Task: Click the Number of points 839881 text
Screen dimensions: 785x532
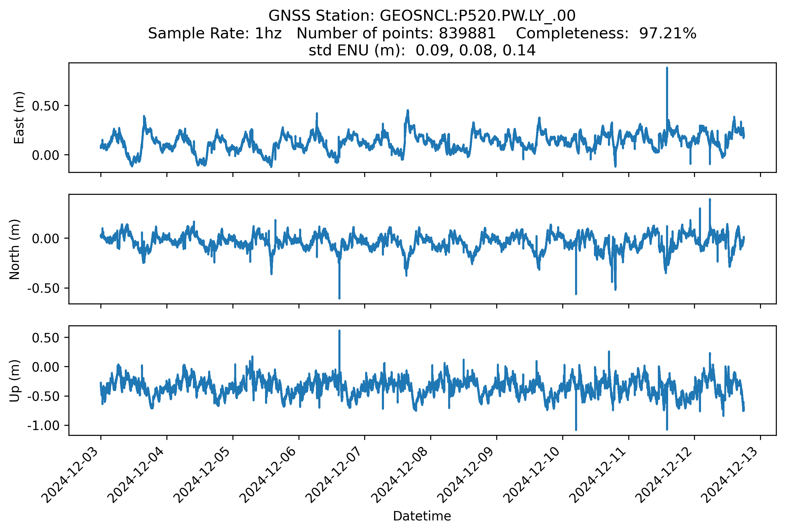Action: pyautogui.click(x=396, y=33)
